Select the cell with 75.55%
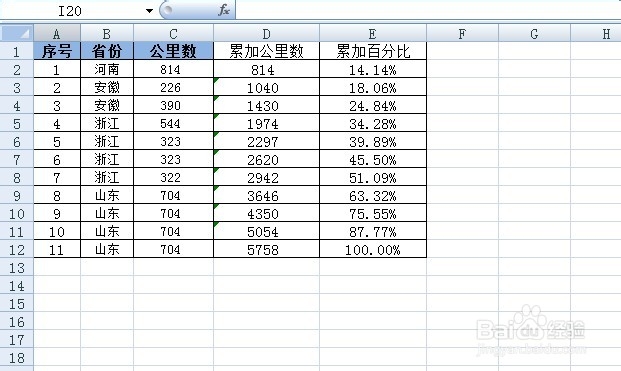The height and width of the screenshot is (371, 621). (373, 213)
